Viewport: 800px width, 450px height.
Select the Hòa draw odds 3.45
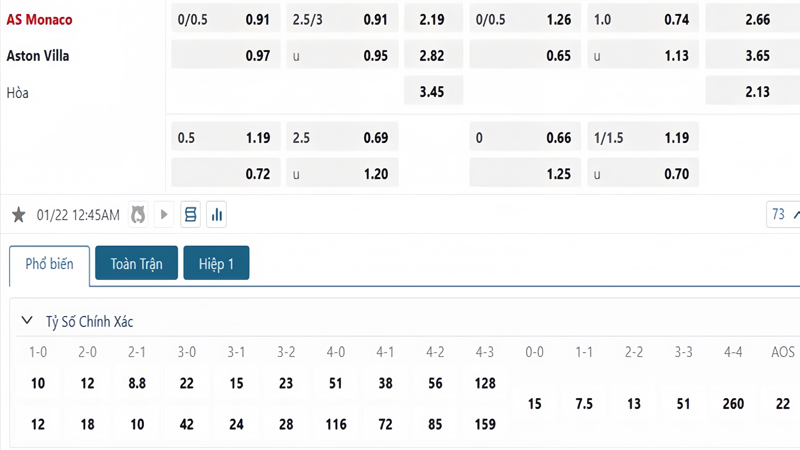click(431, 93)
